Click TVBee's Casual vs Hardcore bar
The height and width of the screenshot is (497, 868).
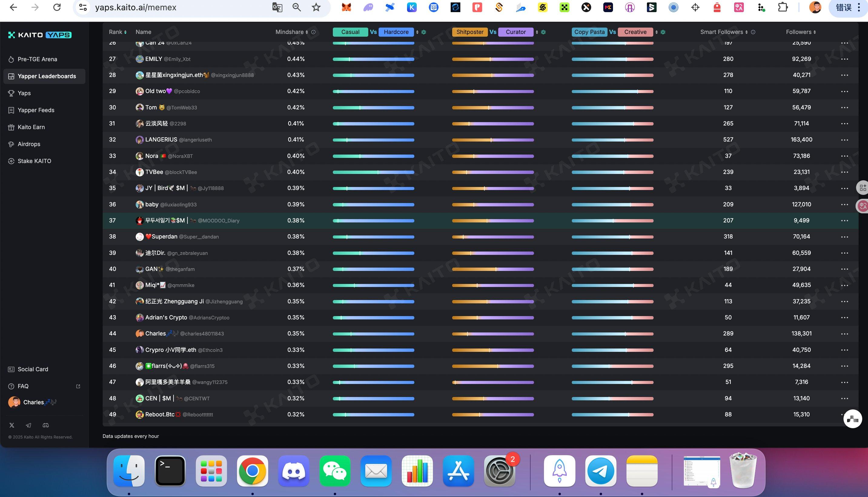click(373, 172)
